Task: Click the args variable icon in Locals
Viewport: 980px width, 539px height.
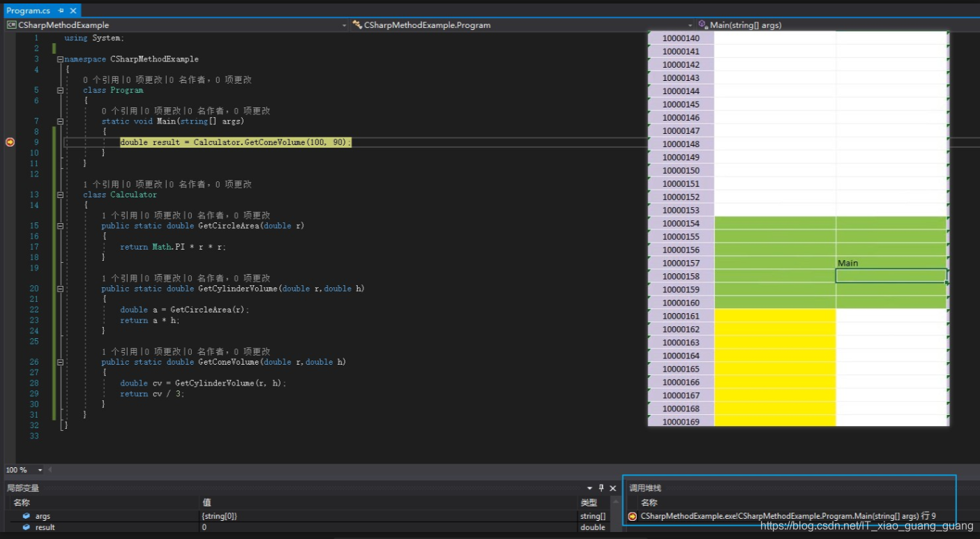Action: [27, 516]
